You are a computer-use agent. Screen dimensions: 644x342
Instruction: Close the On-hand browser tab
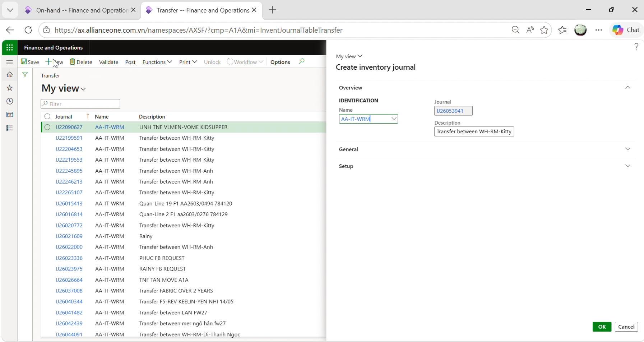point(134,10)
